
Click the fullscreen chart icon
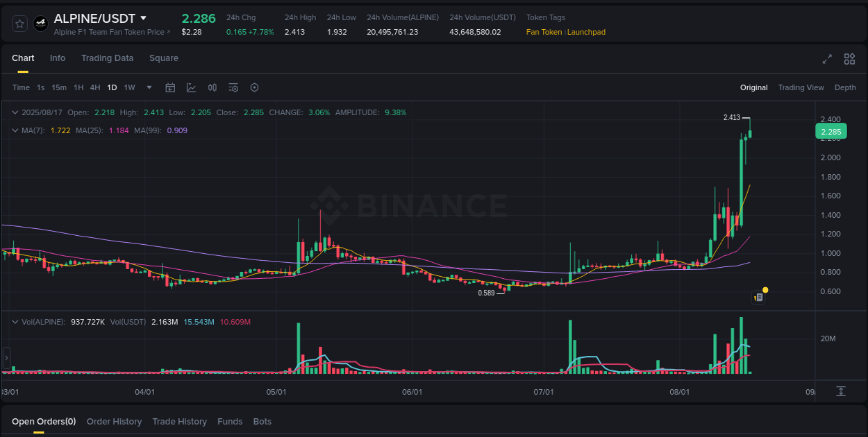[x=827, y=59]
